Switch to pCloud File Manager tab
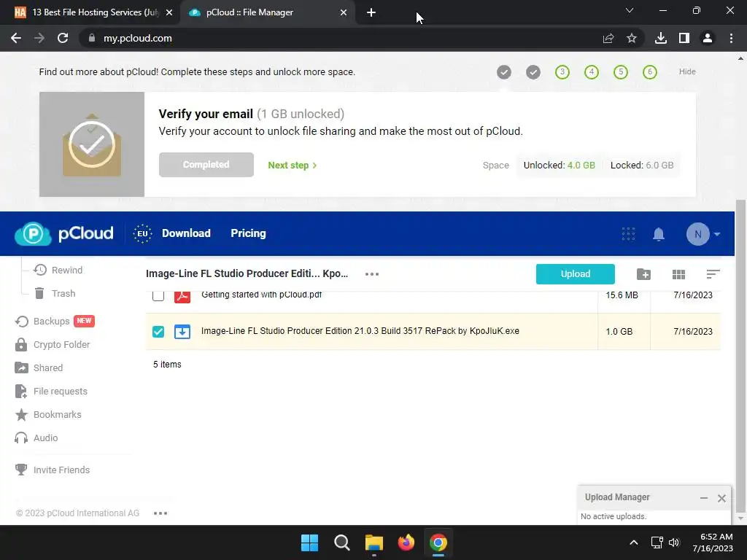The image size is (747, 560). (x=267, y=12)
